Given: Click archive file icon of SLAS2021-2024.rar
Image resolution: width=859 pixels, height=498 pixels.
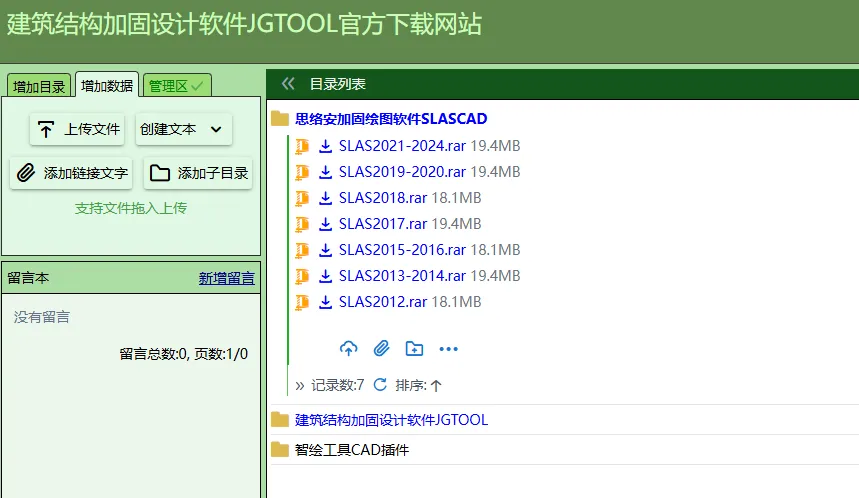Looking at the screenshot, I should (x=302, y=146).
